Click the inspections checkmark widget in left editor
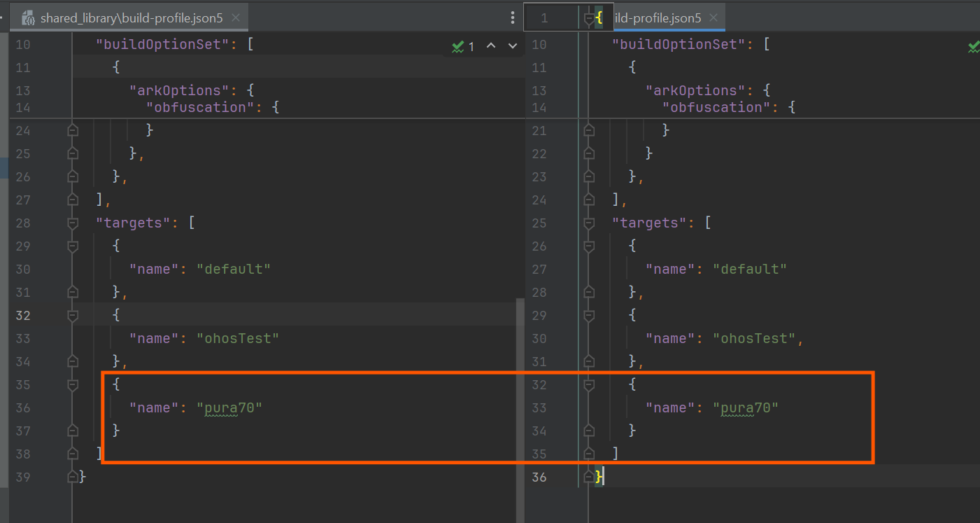The height and width of the screenshot is (523, 980). pos(462,46)
